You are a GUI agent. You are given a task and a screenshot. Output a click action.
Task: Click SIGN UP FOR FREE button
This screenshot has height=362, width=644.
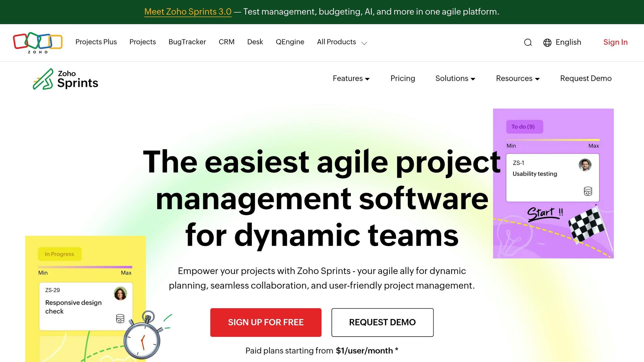pyautogui.click(x=266, y=322)
